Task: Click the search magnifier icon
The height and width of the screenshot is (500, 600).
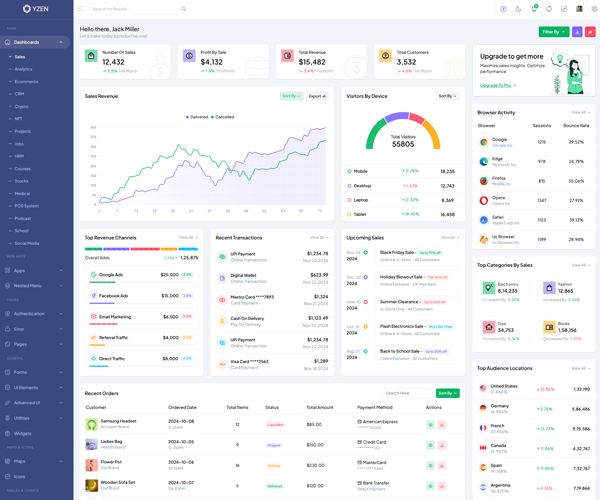Action: pos(183,9)
